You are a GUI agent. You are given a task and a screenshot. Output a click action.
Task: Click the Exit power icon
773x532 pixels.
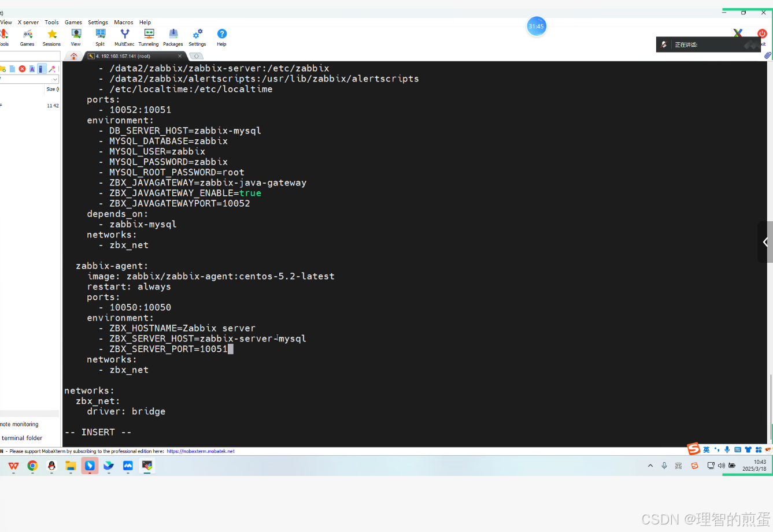[x=762, y=34]
